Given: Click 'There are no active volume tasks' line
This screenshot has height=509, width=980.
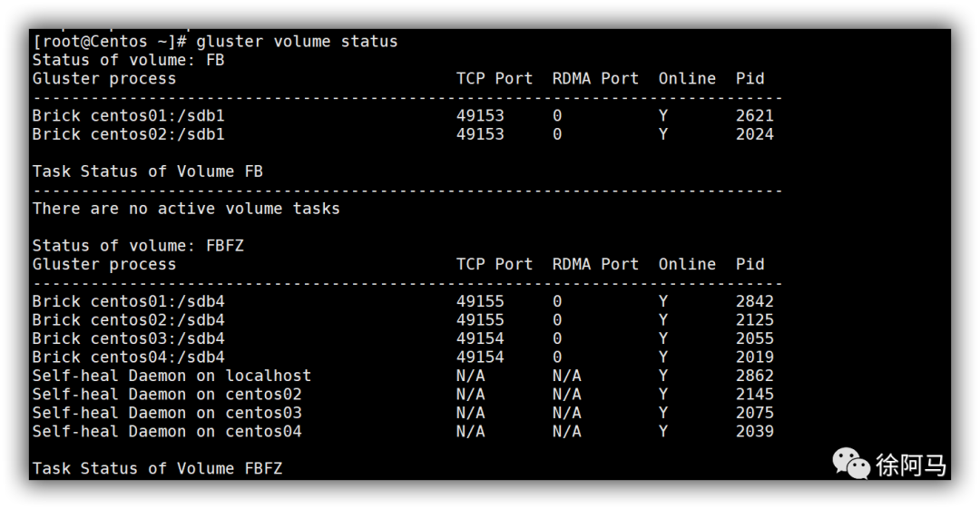Looking at the screenshot, I should [x=186, y=209].
